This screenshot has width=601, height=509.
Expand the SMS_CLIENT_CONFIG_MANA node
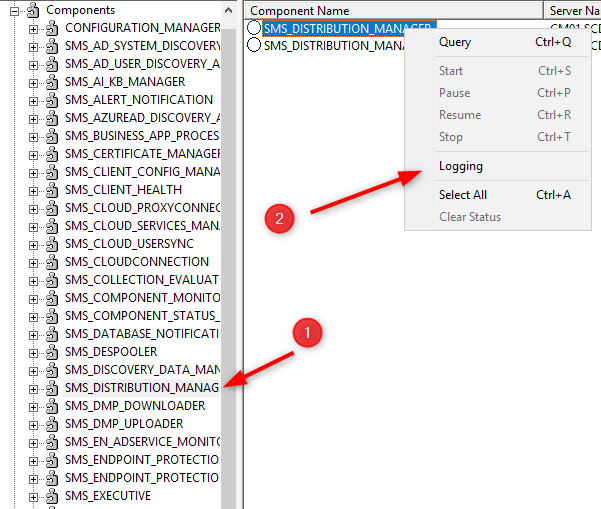click(33, 173)
